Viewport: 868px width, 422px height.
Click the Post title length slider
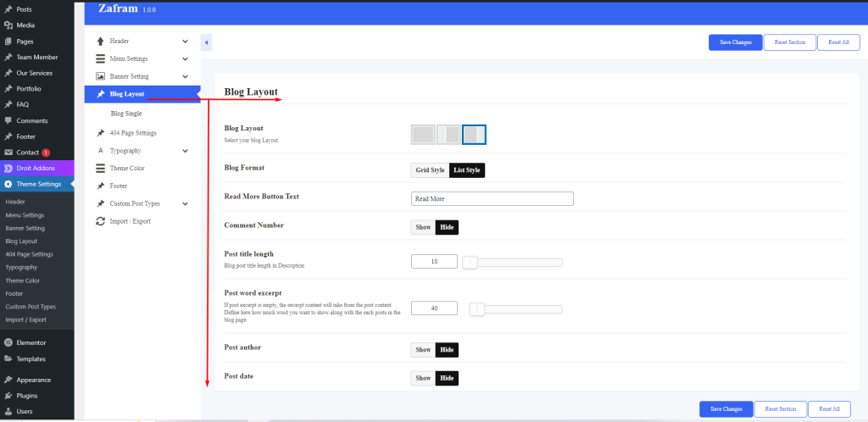512,262
